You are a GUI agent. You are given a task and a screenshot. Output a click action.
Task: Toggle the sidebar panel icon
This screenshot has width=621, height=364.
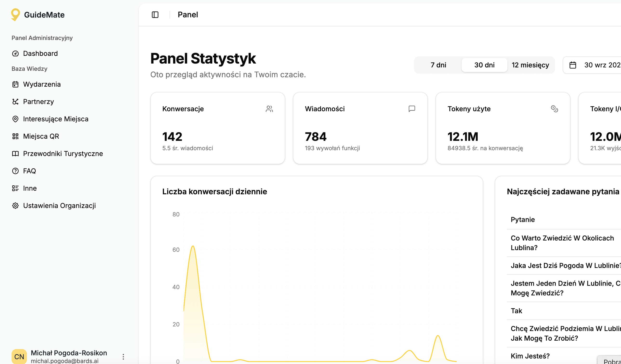click(155, 15)
